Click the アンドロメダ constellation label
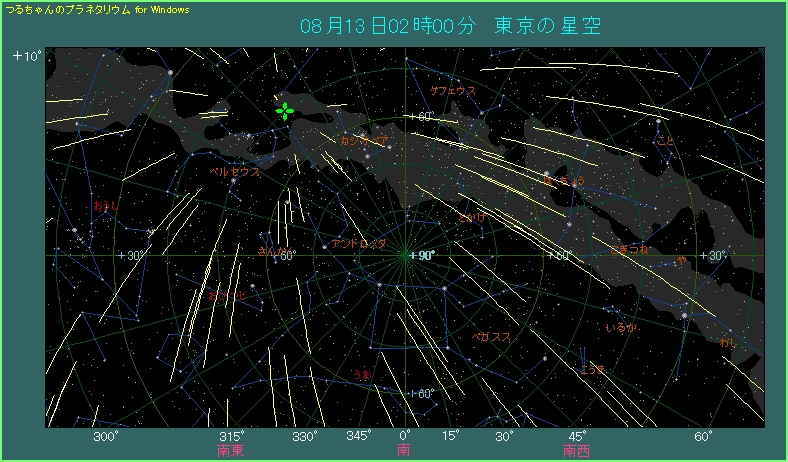Image resolution: width=788 pixels, height=462 pixels. 358,243
